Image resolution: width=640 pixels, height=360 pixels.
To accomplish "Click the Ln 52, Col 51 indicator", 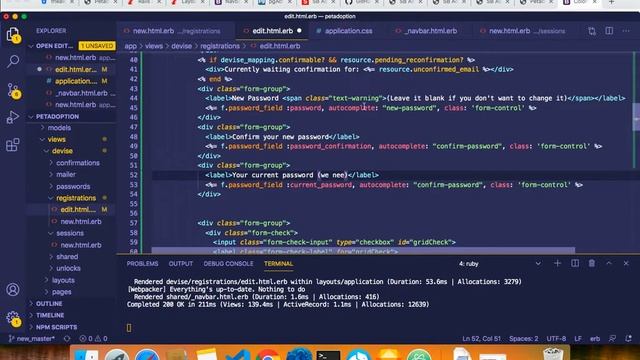I will 481,338.
